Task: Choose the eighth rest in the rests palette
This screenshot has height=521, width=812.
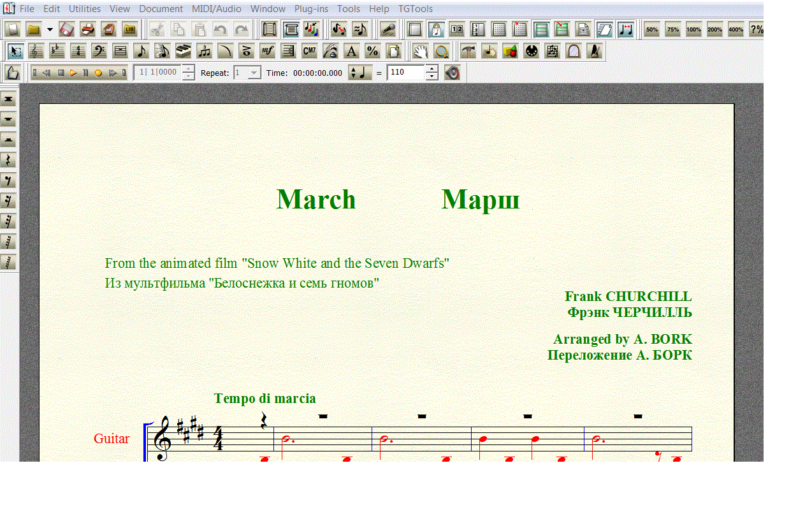Action: tap(9, 180)
